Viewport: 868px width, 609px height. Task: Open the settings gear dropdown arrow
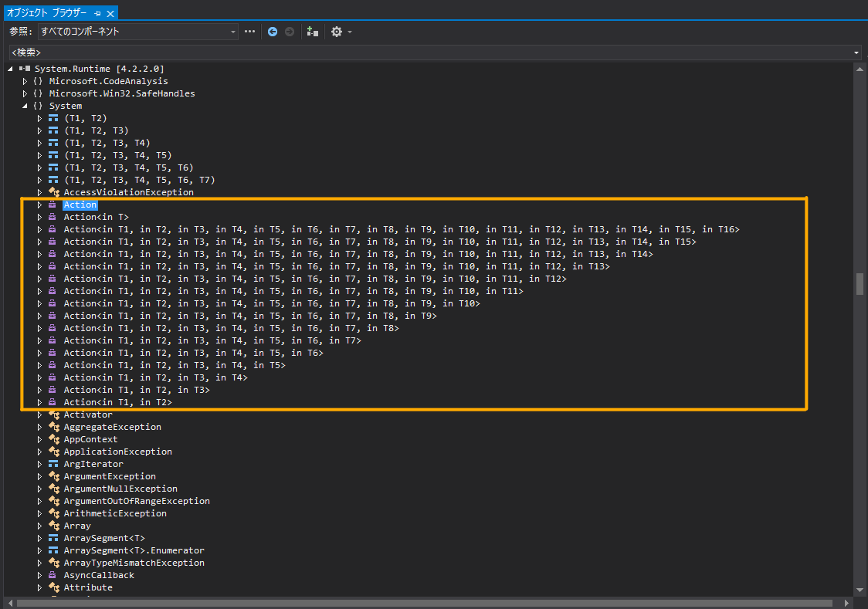pos(349,32)
